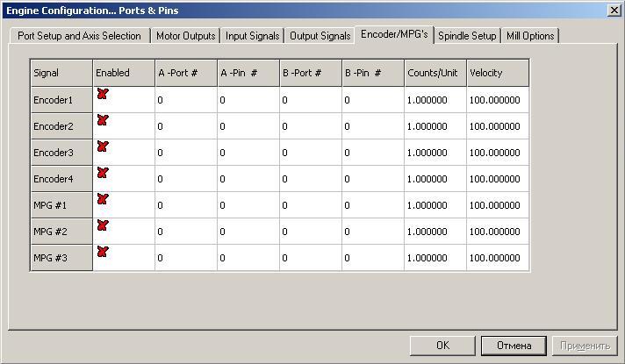Select the MPG #1 A -Pin # cell
This screenshot has height=364, width=625.
tap(248, 205)
